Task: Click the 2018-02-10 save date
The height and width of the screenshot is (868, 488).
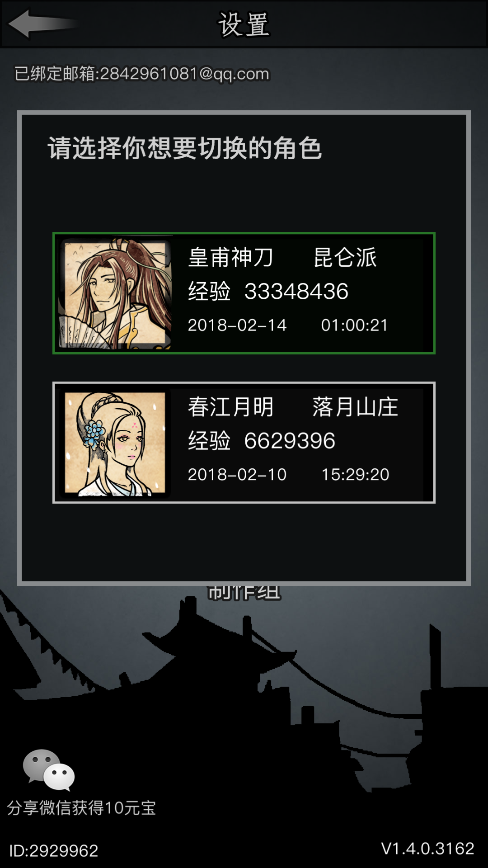Action: [x=237, y=474]
